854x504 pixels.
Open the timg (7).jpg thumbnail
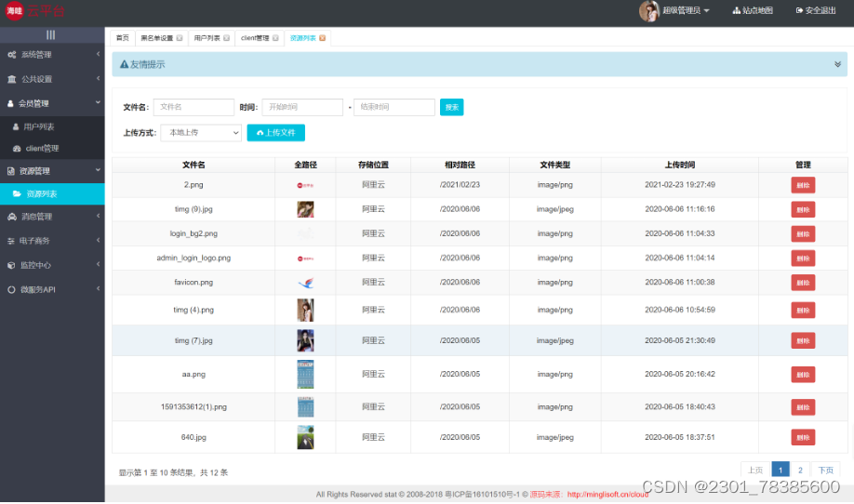point(305,340)
